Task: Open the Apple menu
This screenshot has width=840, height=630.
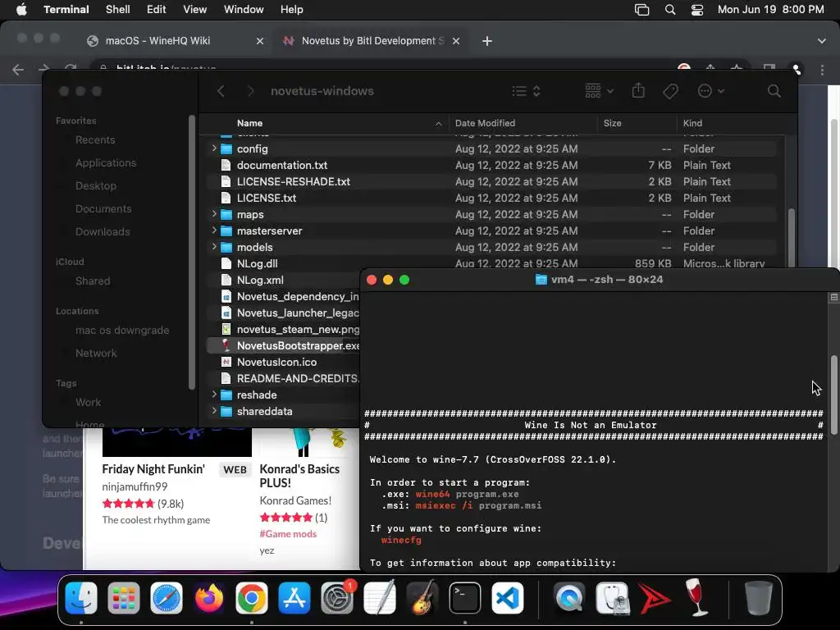Action: [21, 10]
